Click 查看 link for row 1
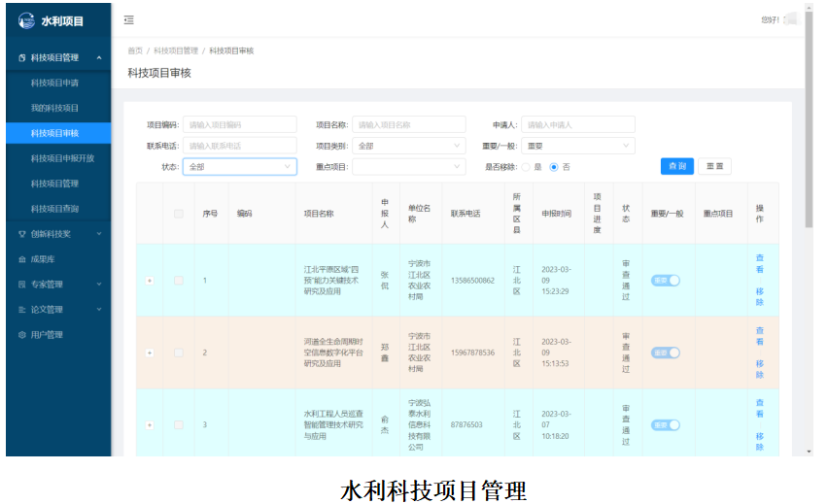The height and width of the screenshot is (504, 828). pyautogui.click(x=759, y=263)
